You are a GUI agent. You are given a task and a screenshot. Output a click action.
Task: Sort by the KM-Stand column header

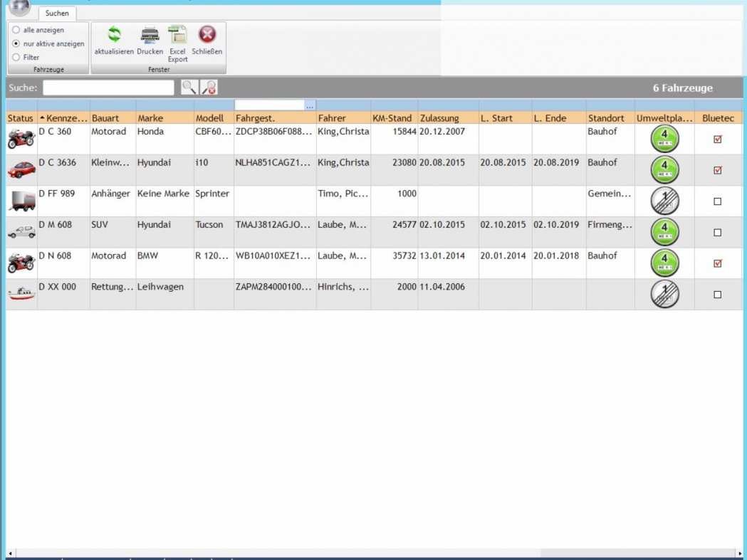click(392, 118)
